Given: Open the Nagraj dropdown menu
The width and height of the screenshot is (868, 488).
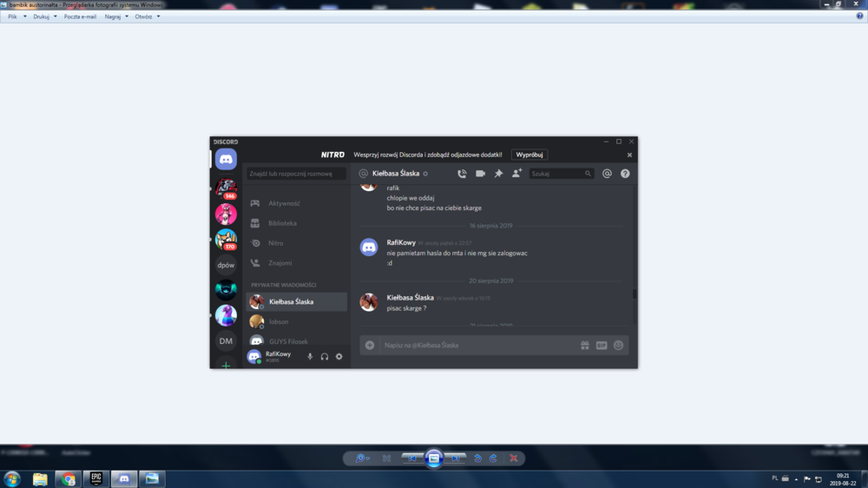Looking at the screenshot, I should tap(116, 16).
